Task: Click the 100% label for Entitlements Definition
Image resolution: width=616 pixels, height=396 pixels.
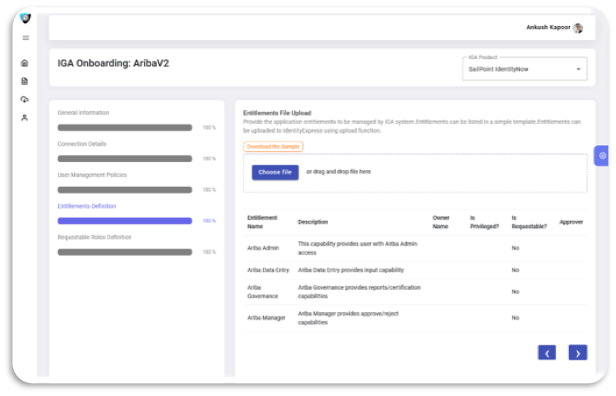Action: [209, 221]
